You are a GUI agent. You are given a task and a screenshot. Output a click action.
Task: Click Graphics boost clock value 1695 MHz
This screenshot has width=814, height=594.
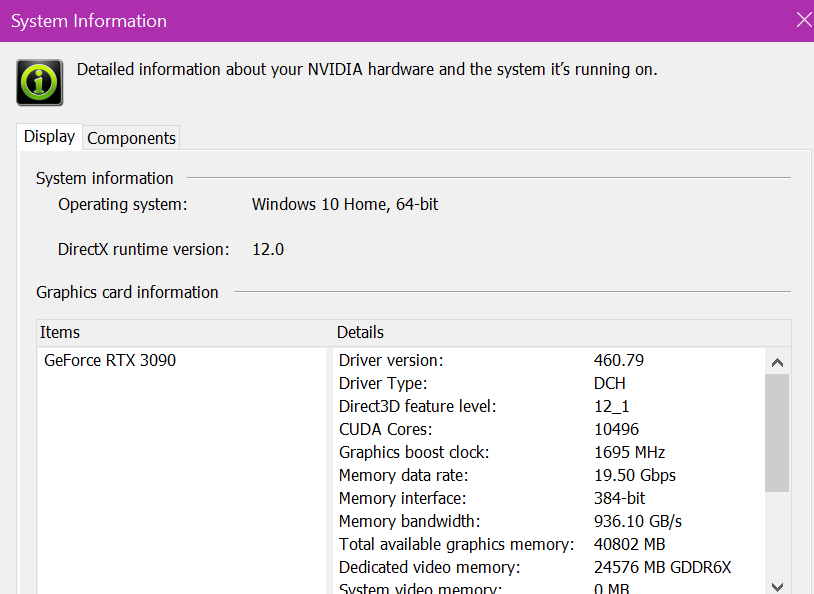pyautogui.click(x=629, y=452)
